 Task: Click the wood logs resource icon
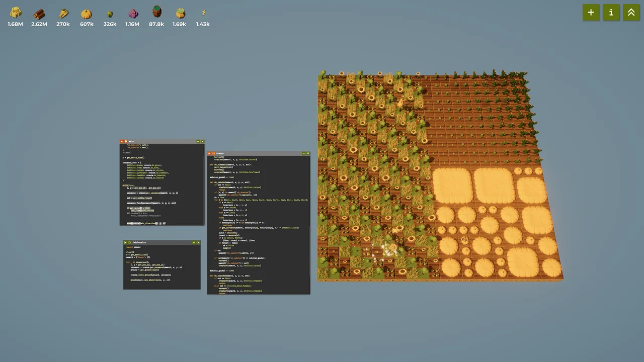[39, 14]
